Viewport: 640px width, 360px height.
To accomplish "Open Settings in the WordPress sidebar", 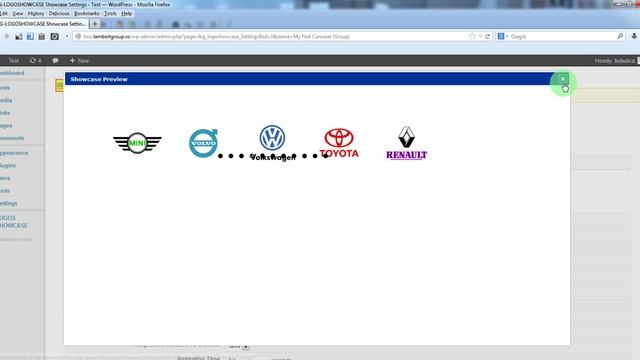I will tap(9, 203).
